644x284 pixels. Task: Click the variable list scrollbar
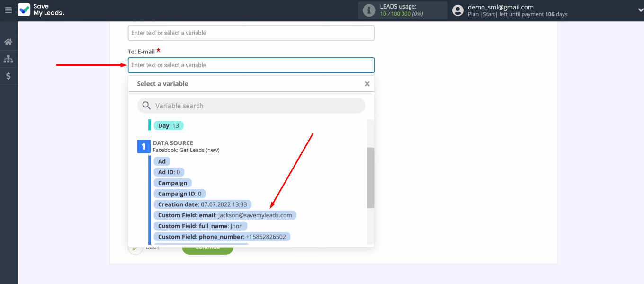(370, 177)
